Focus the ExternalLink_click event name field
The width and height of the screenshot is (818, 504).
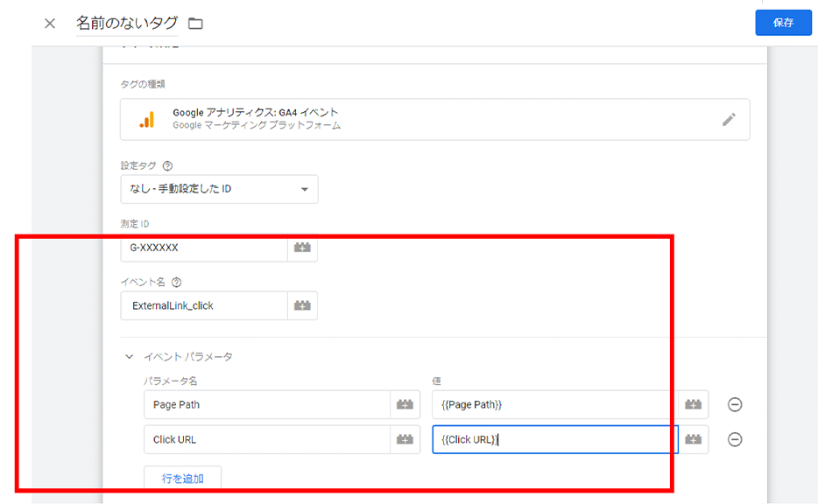point(204,305)
